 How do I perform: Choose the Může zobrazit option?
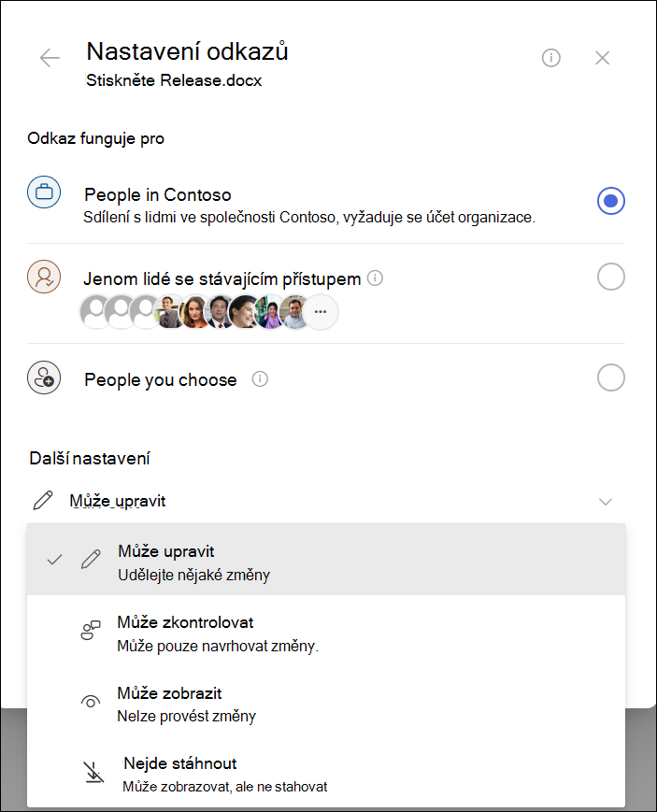[x=326, y=704]
